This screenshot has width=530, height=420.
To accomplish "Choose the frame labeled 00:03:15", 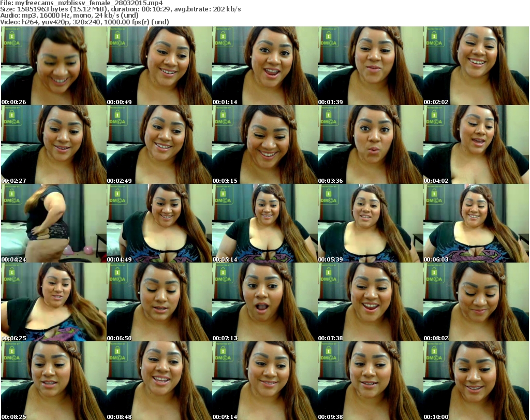I will [264, 144].
